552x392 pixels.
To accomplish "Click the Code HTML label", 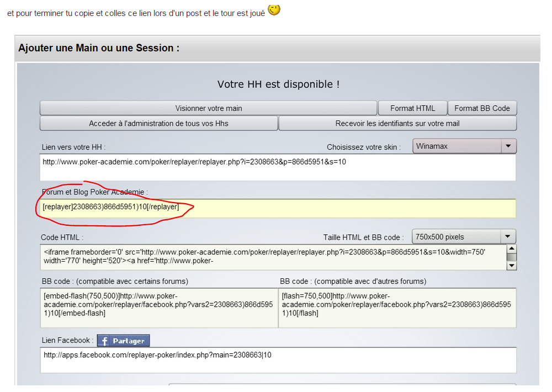I will 62,237.
